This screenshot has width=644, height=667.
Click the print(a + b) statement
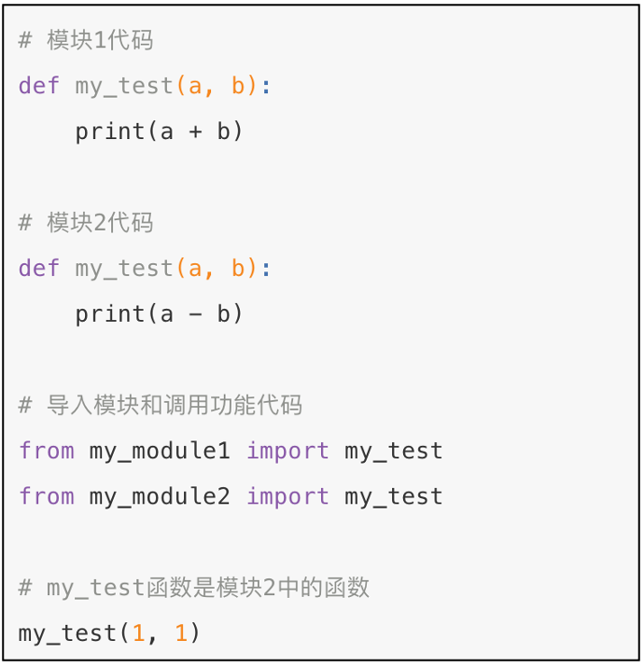click(160, 132)
